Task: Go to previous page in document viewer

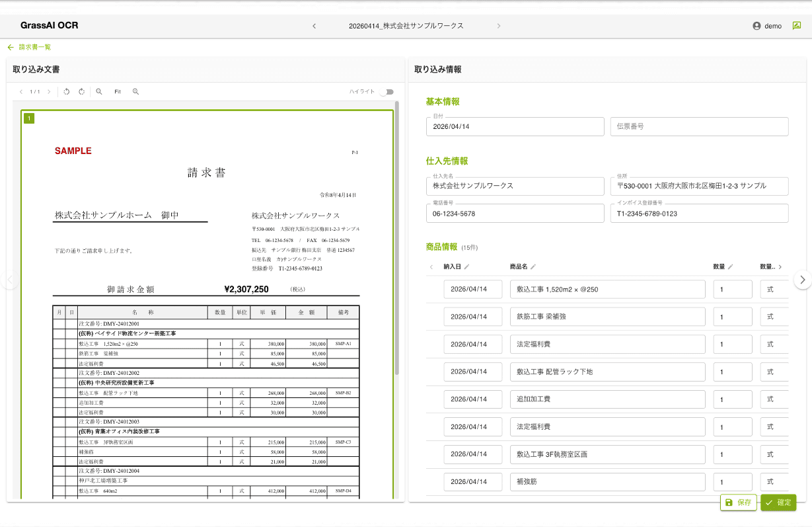Action: tap(21, 92)
